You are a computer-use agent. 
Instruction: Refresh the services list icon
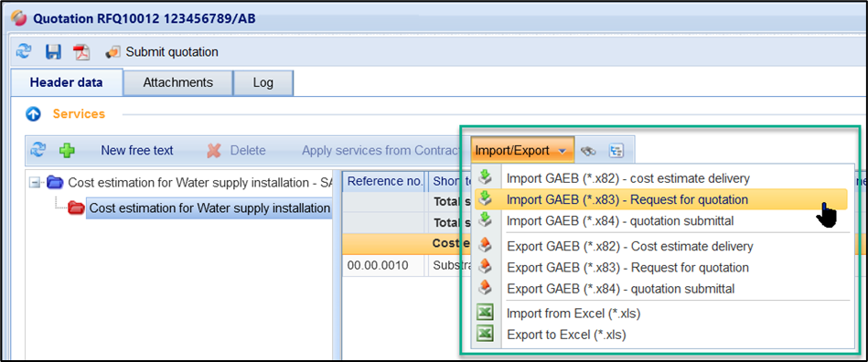pyautogui.click(x=38, y=150)
